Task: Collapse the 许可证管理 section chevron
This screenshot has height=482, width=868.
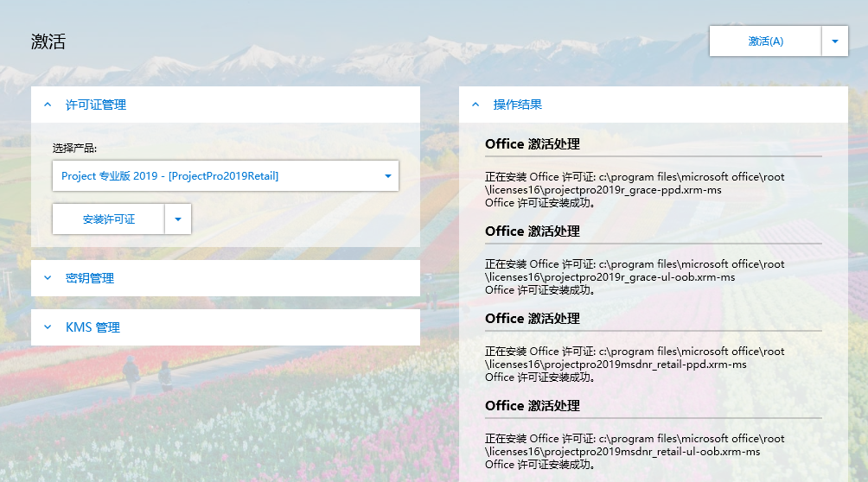Action: click(x=48, y=105)
